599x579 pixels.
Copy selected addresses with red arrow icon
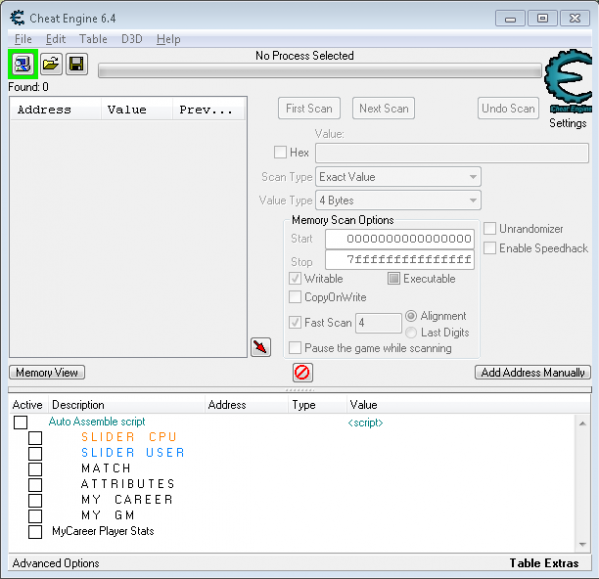coord(261,347)
